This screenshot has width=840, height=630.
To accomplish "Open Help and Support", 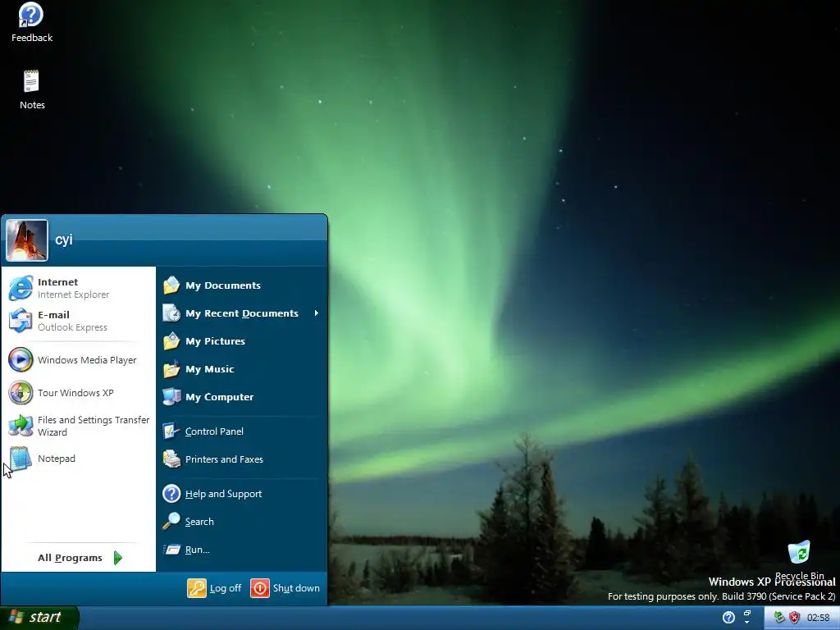I will pyautogui.click(x=241, y=493).
